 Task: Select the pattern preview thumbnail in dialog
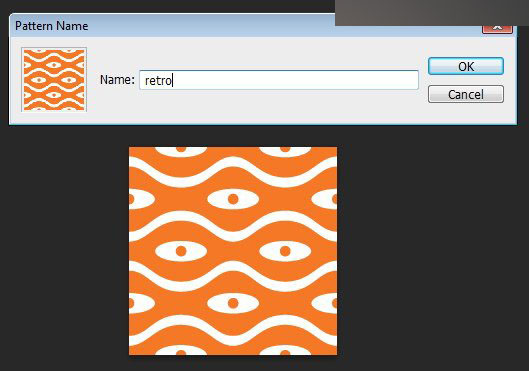coord(54,79)
